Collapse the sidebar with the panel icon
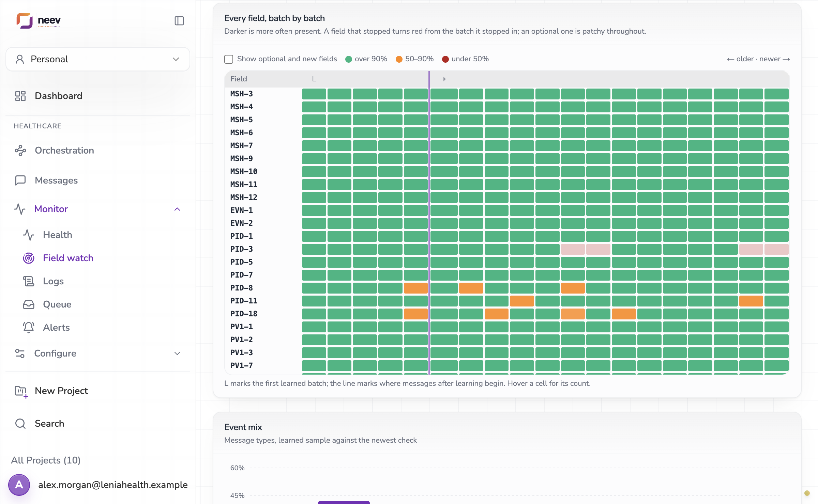Screen dimensions: 818x504 (x=179, y=21)
